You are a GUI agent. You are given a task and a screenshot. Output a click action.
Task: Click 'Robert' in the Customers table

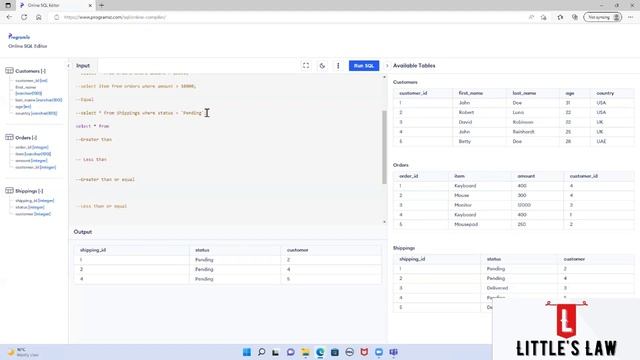466,112
